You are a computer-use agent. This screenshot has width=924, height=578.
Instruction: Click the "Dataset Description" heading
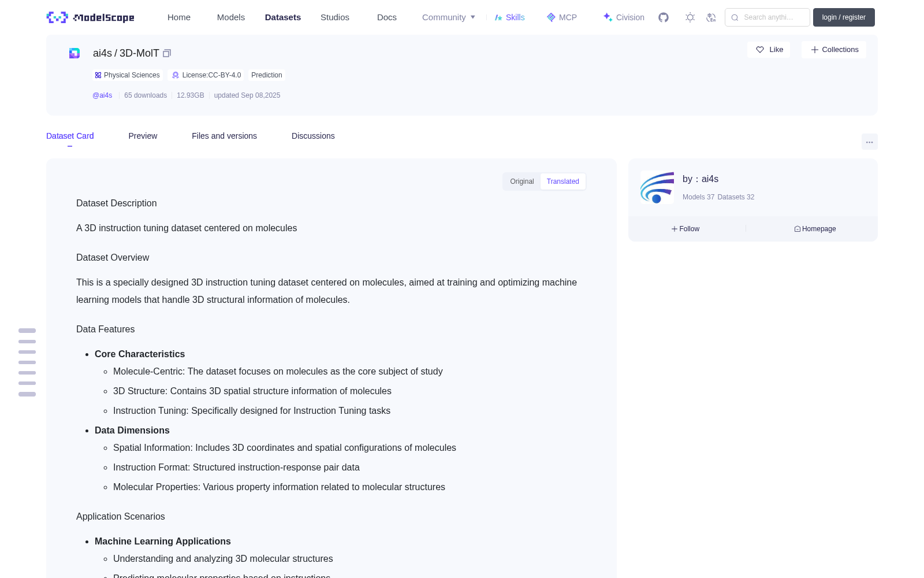click(x=117, y=203)
